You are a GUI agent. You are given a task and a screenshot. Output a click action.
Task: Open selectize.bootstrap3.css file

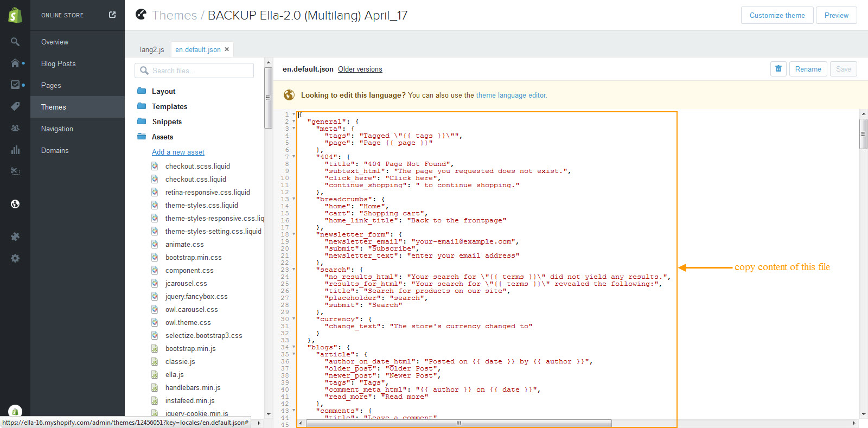204,335
